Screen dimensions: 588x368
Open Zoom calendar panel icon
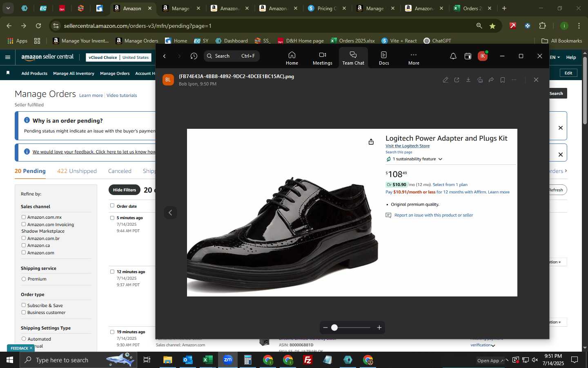pyautogui.click(x=468, y=56)
